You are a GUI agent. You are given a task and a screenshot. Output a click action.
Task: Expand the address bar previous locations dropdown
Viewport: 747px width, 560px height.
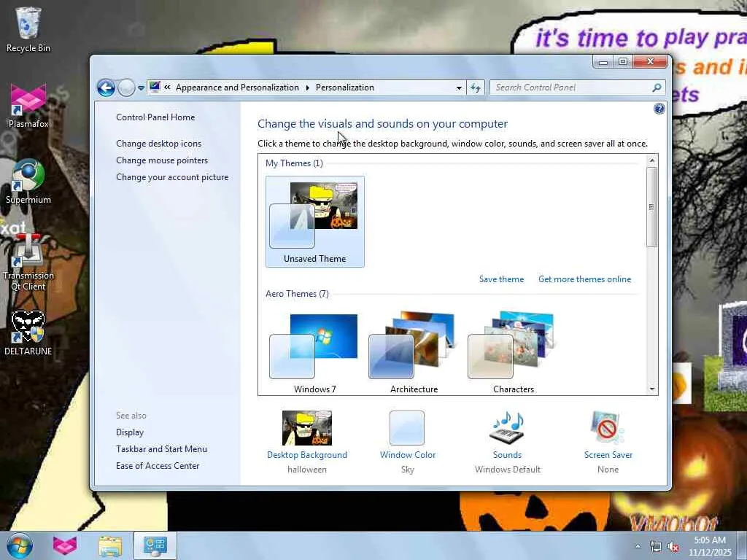459,87
